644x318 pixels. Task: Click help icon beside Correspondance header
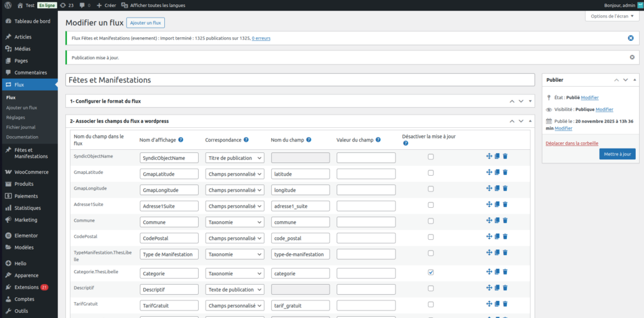(246, 140)
